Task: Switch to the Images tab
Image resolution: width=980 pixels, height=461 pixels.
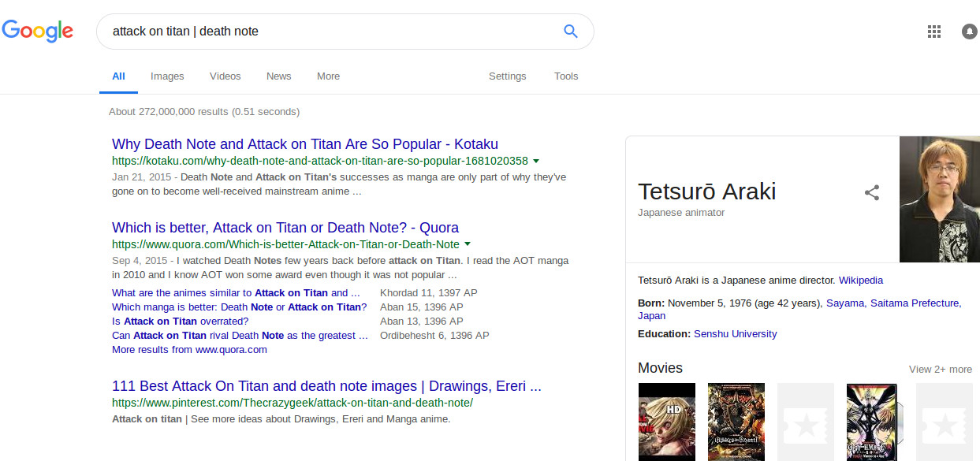Action: (x=167, y=76)
